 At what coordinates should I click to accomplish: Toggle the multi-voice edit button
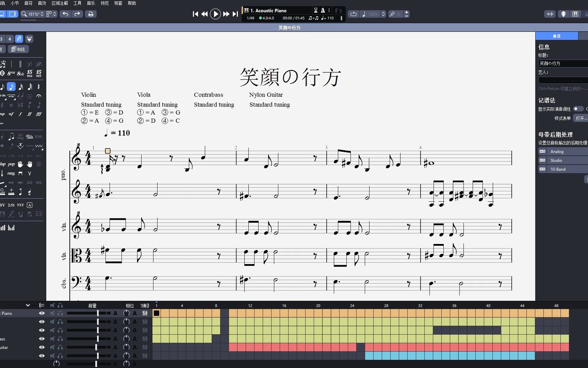pyautogui.click(x=19, y=39)
